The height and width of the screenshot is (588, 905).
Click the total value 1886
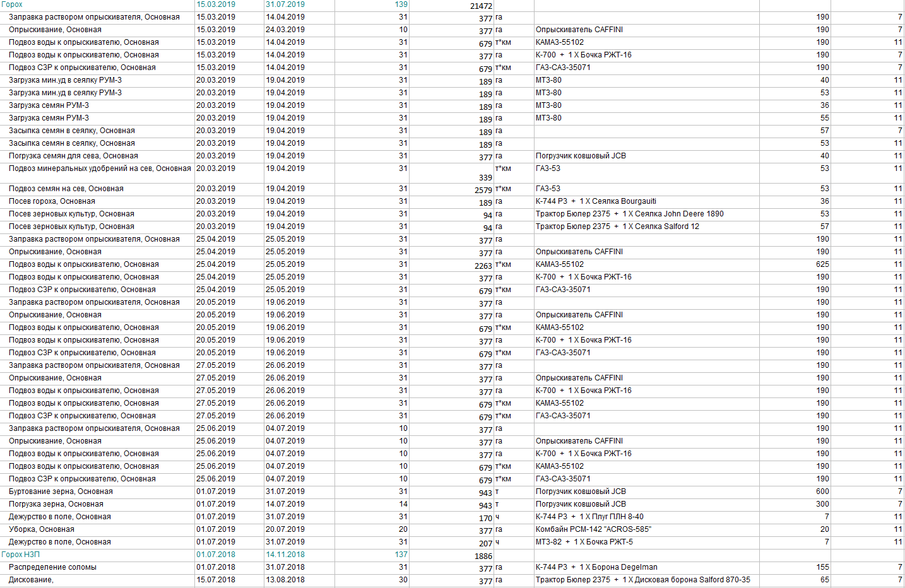coord(483,556)
